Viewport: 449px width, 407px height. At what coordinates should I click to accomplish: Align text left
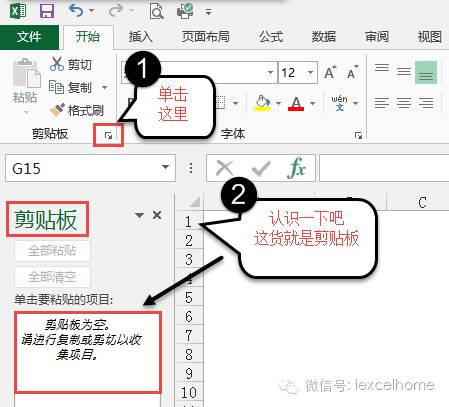(382, 103)
